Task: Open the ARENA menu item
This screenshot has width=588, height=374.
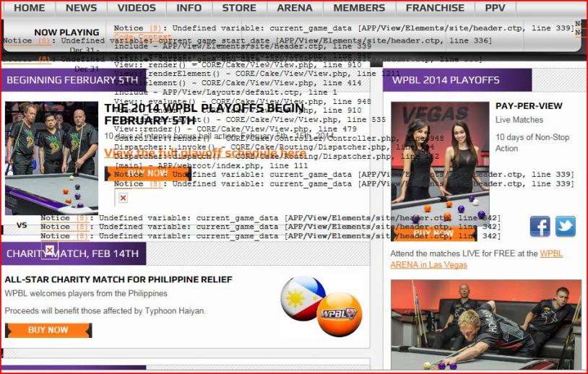Action: (x=295, y=8)
